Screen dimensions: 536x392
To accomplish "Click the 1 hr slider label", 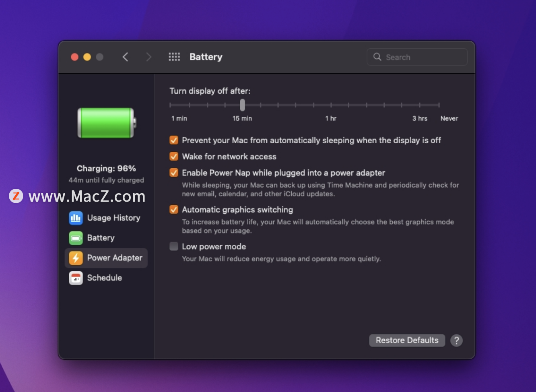I will click(x=331, y=118).
